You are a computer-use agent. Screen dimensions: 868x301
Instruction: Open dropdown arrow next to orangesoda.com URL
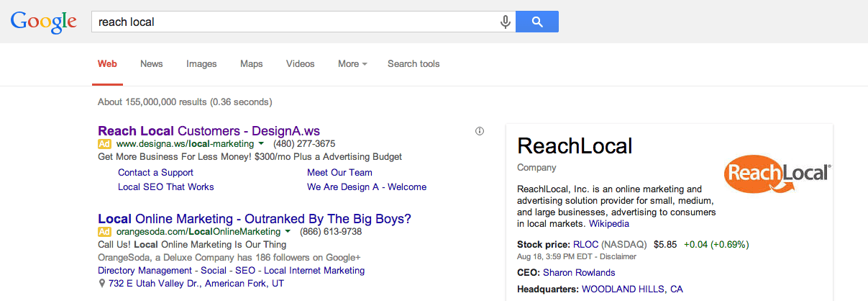click(x=287, y=232)
